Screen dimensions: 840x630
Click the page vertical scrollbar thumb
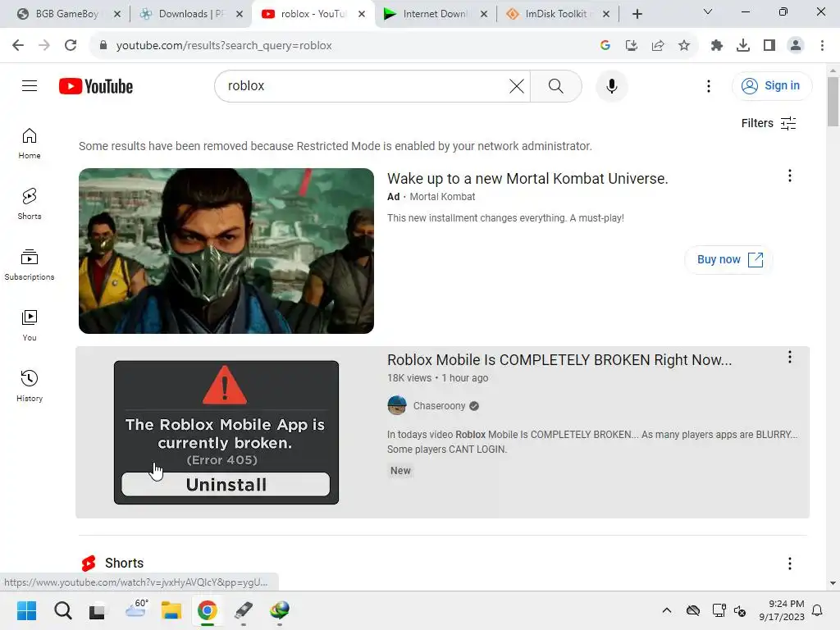pyautogui.click(x=833, y=102)
